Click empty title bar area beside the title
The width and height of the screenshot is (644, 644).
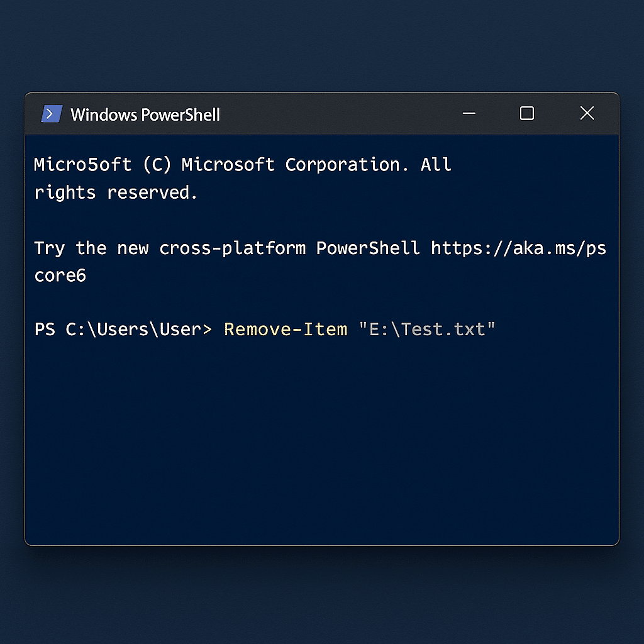pos(337,114)
